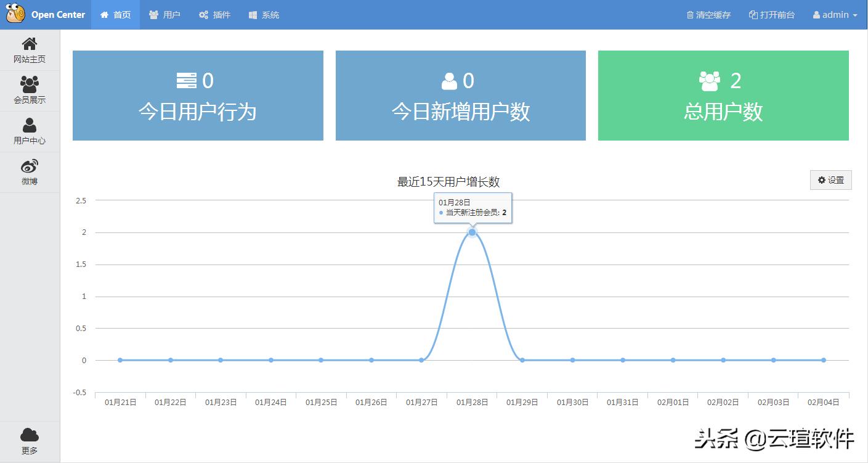Click the 02月03日 axis label
The width and height of the screenshot is (868, 463).
click(x=773, y=403)
